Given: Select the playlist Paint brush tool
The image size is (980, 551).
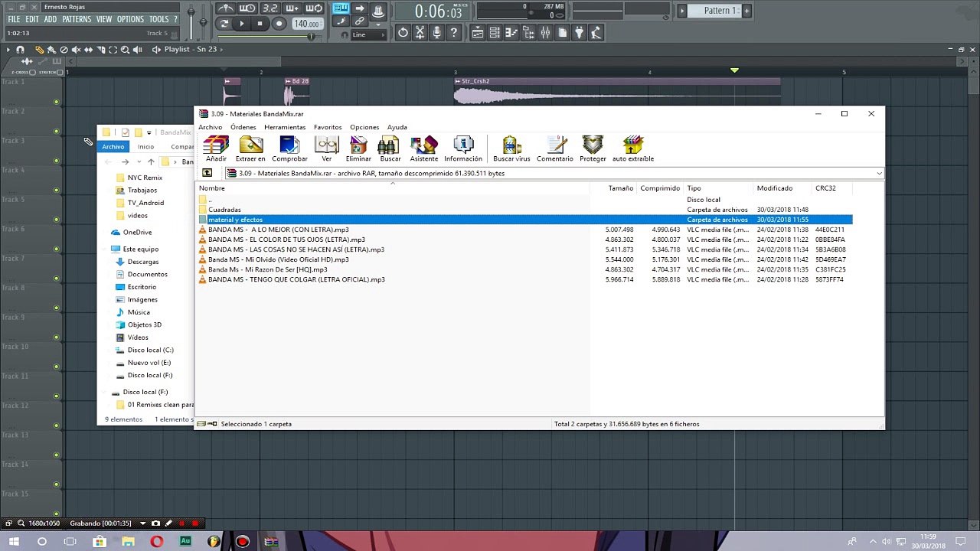Looking at the screenshot, I should coord(52,49).
